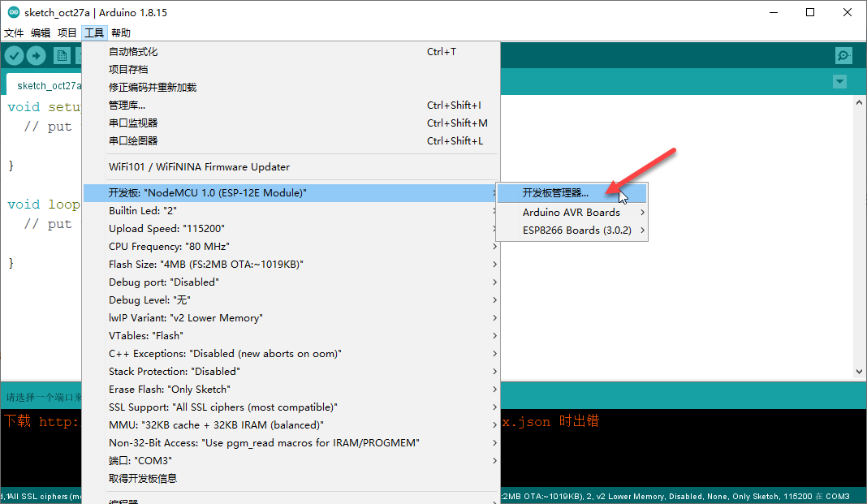Expand 端口 "COM3" submenu
The image size is (867, 504).
point(291,460)
